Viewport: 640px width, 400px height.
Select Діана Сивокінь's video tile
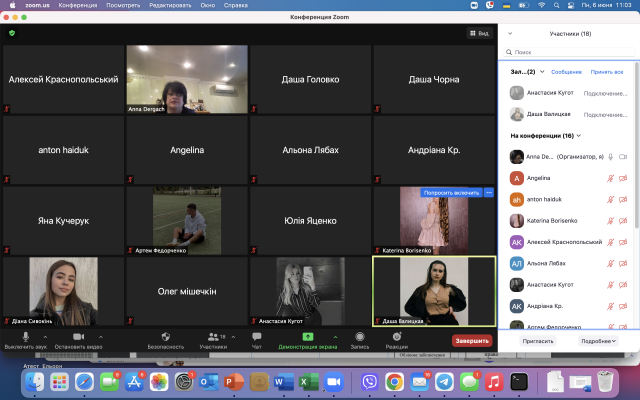pos(63,291)
